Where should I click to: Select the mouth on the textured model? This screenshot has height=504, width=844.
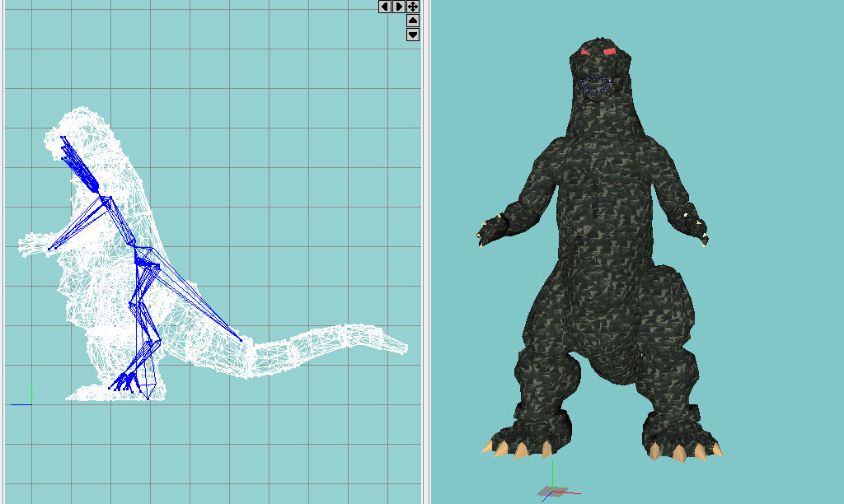[x=597, y=85]
